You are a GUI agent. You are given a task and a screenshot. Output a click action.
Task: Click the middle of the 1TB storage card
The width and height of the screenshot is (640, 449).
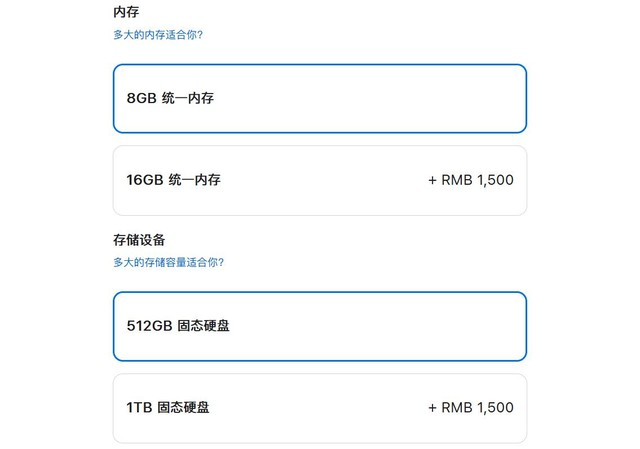(x=320, y=408)
